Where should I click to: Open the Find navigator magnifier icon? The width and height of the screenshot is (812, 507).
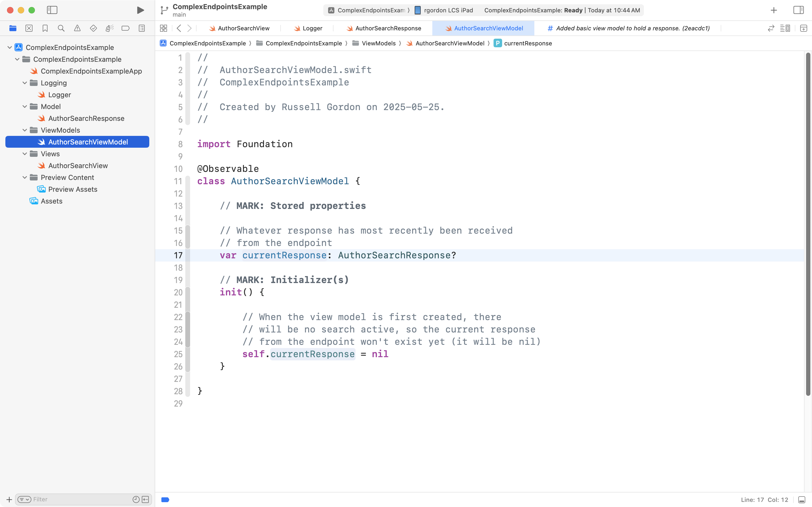point(61,28)
